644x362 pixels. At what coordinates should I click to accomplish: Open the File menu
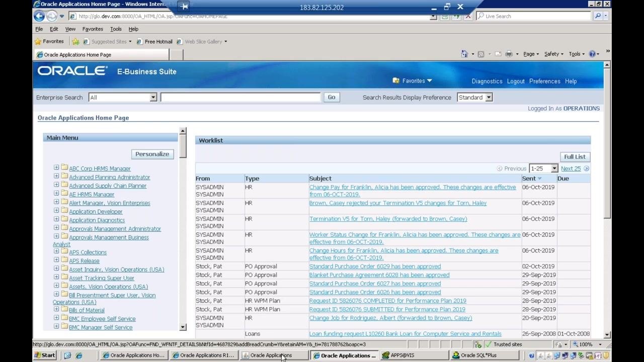point(39,29)
